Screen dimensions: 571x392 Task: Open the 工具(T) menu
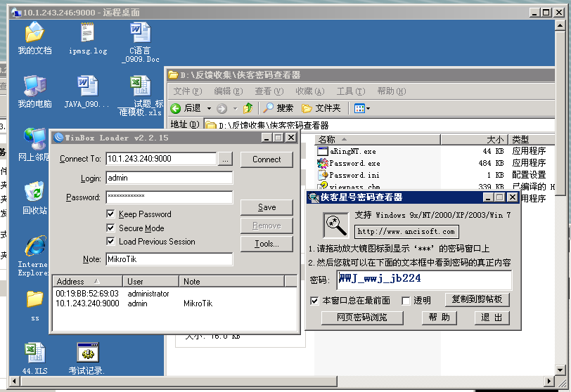351,91
